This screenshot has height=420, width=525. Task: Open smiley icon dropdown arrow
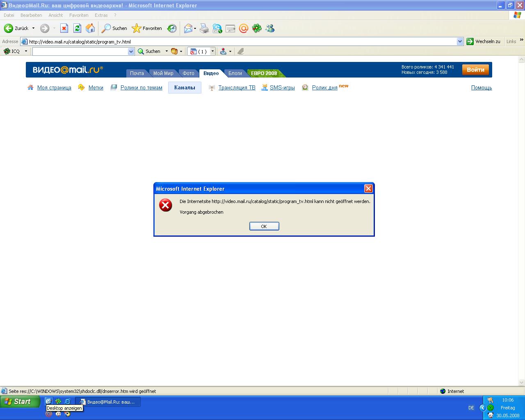181,51
